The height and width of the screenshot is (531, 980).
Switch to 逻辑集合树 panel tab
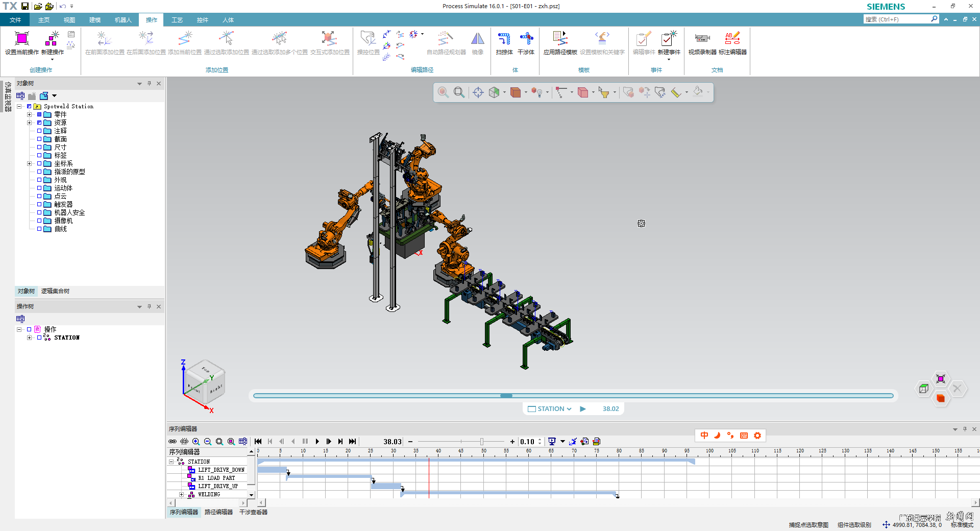coord(55,291)
